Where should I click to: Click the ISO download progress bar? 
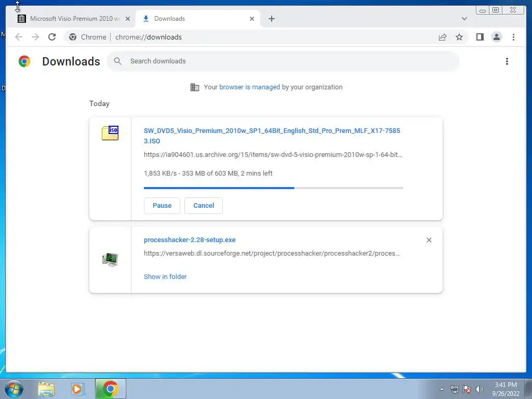pyautogui.click(x=273, y=188)
